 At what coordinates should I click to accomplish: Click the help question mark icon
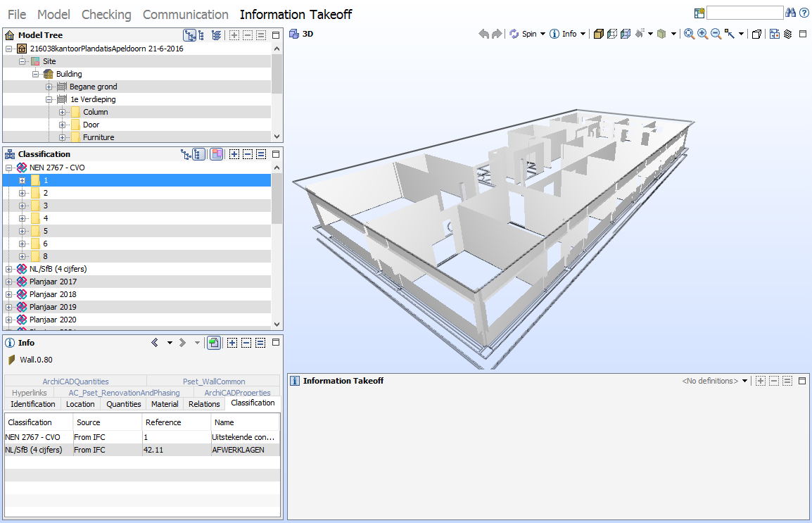coord(804,13)
